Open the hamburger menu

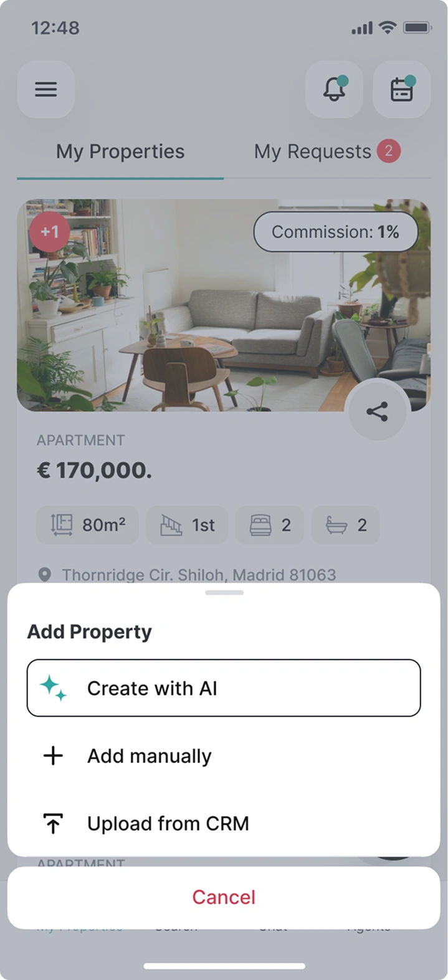pos(45,90)
